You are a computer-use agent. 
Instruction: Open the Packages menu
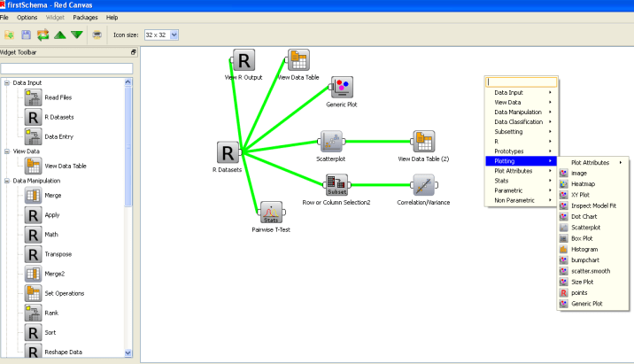pyautogui.click(x=85, y=18)
